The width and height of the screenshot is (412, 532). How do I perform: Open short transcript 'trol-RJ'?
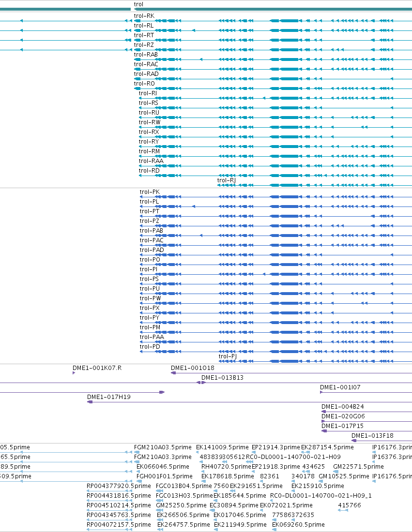227,180
